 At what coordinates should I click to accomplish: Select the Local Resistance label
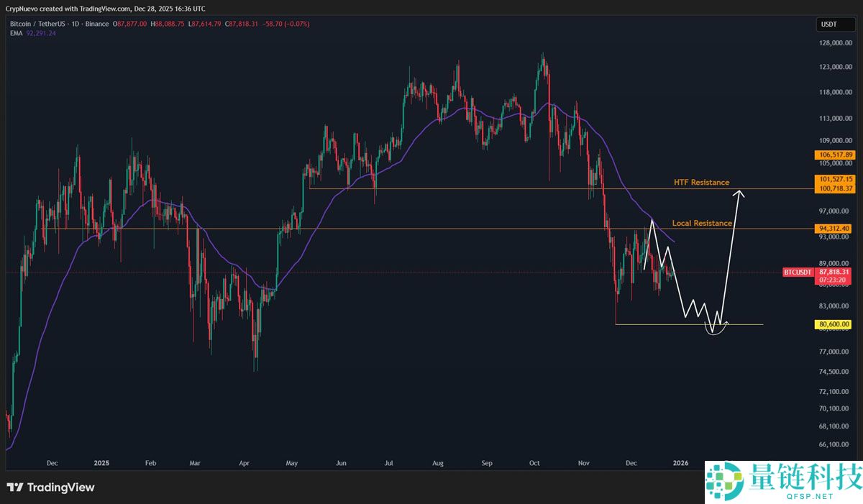click(702, 223)
